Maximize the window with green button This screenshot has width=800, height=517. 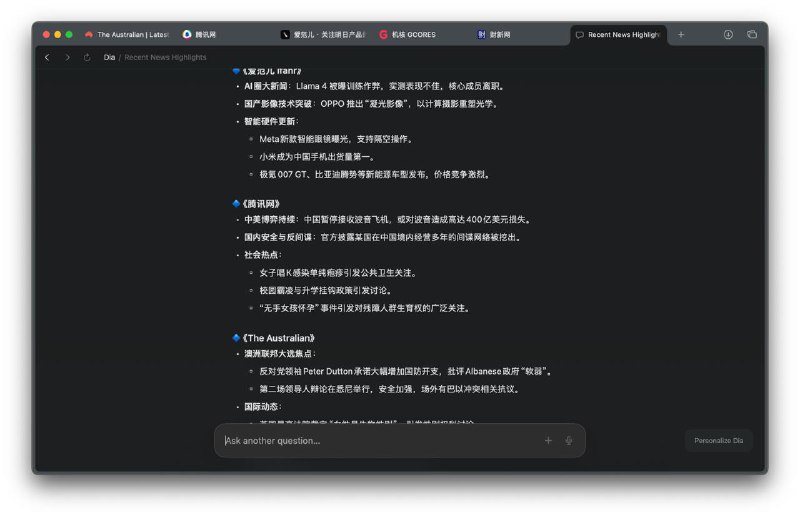69,35
